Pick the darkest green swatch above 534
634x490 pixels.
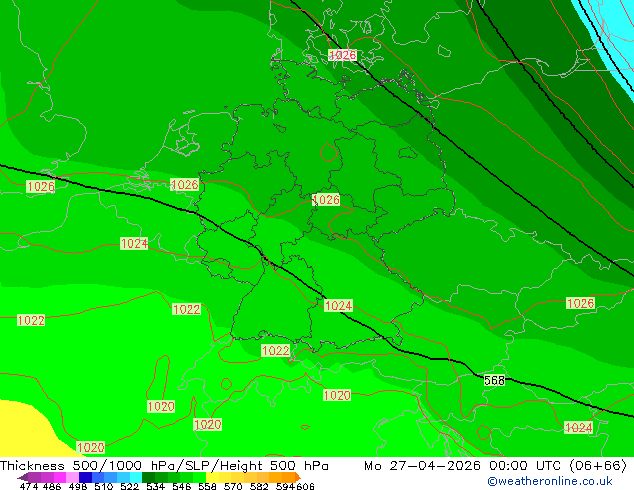click(148, 477)
